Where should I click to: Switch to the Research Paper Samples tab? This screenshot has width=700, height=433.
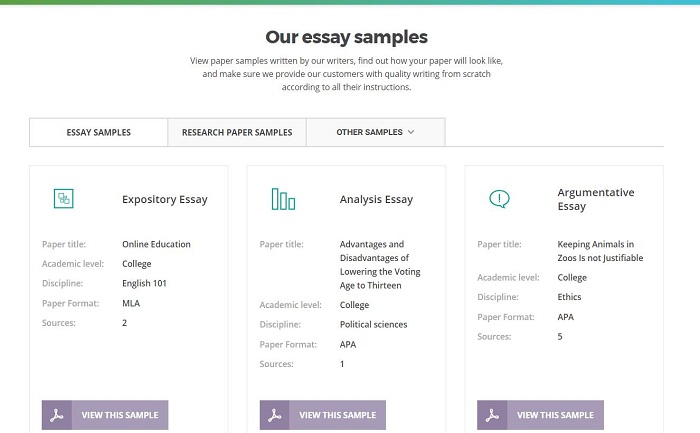(x=237, y=132)
